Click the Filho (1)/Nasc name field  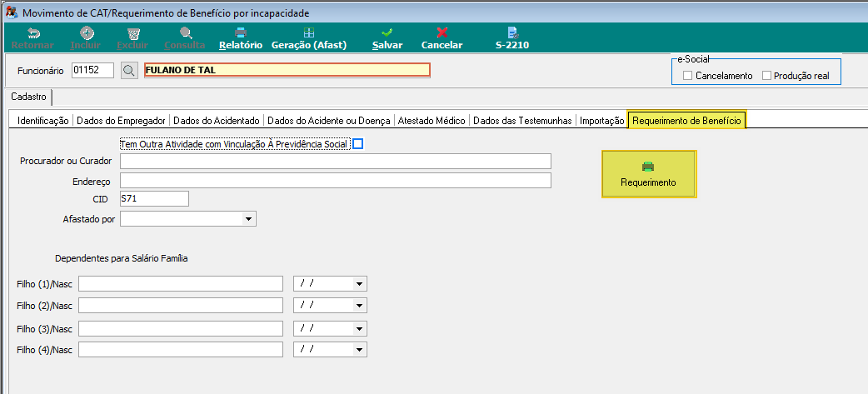click(181, 284)
